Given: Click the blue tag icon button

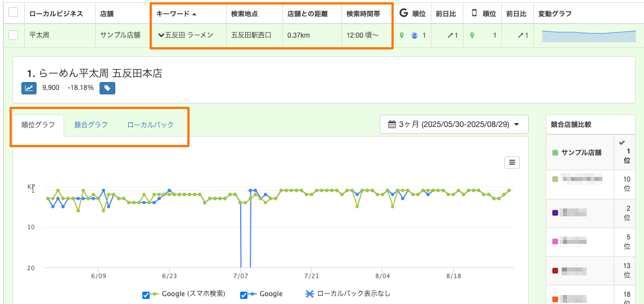Looking at the screenshot, I should point(107,88).
